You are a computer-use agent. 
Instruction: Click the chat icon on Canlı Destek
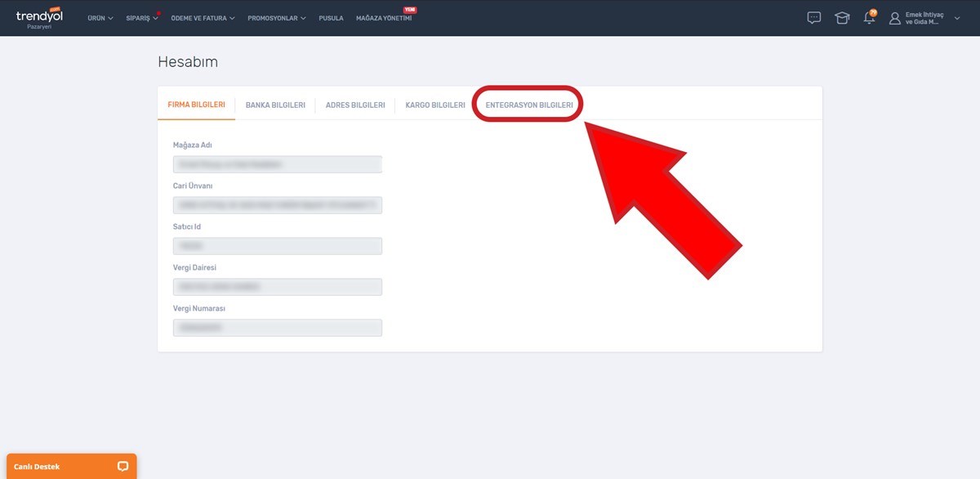(122, 467)
